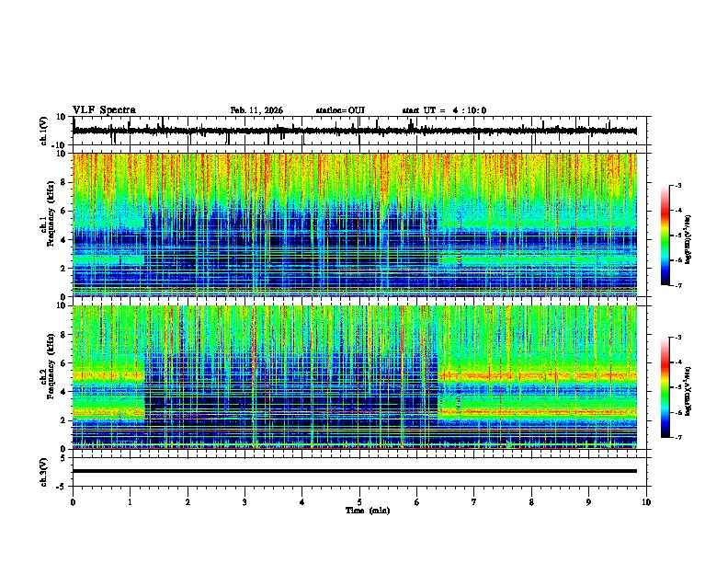Click the "station=OUI" header label
Viewport: 728px width, 563px height.
click(x=340, y=110)
